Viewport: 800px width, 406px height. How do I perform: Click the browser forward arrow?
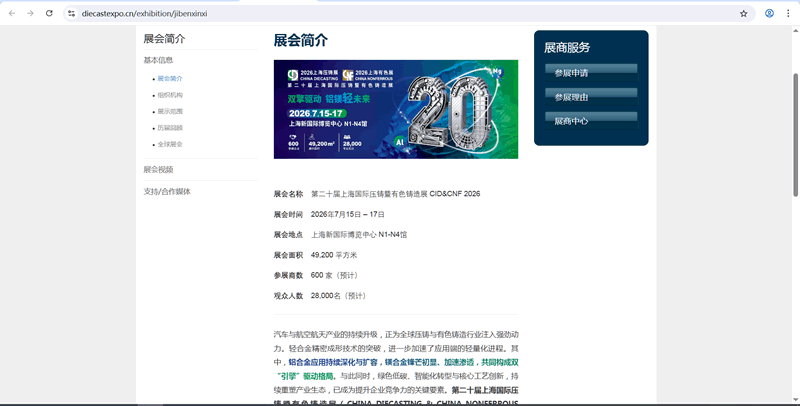(30, 13)
